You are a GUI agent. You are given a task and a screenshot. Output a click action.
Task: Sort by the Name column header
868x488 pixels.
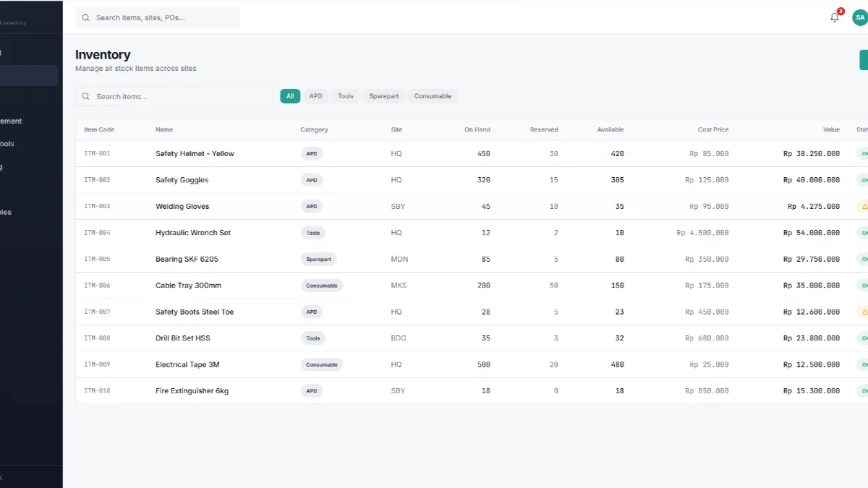click(164, 129)
